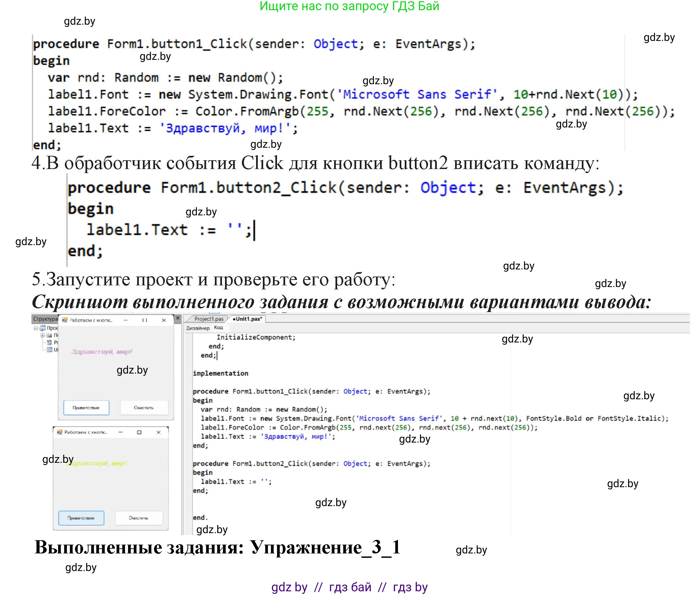Switch to the Код view tab
The image size is (700, 595).
click(x=219, y=328)
